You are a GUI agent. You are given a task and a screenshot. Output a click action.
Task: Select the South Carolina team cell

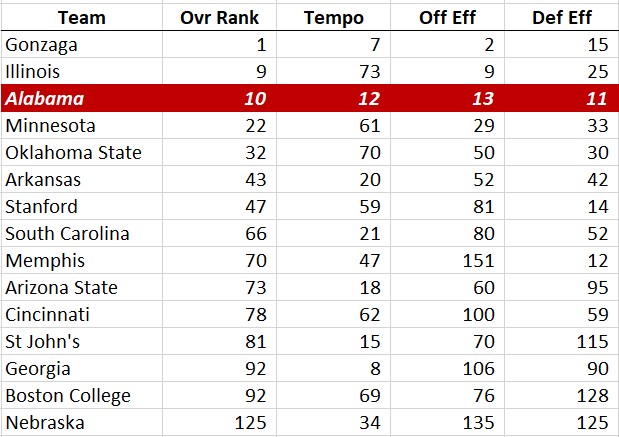click(x=82, y=233)
